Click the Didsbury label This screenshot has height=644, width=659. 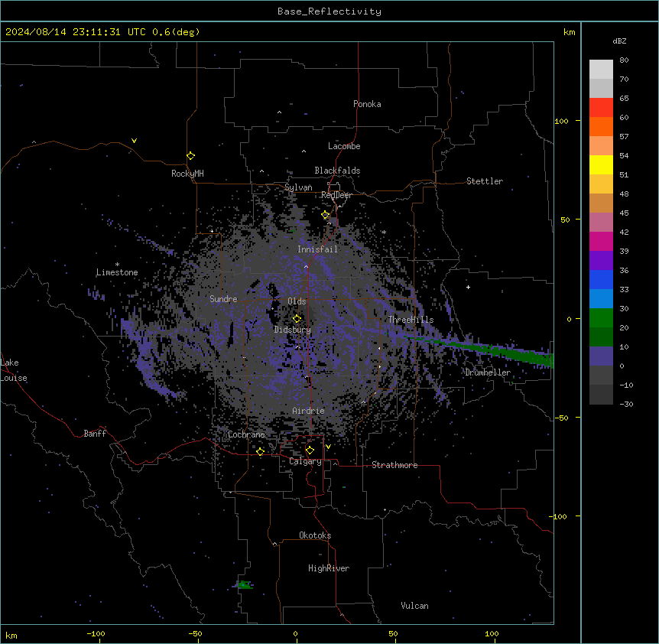(293, 330)
